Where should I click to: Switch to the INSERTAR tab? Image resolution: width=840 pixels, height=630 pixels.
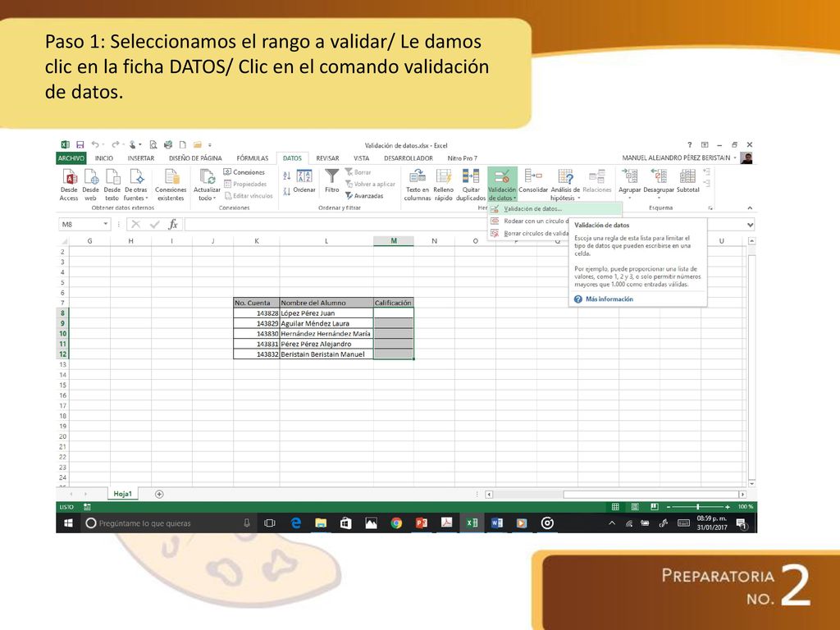pos(141,158)
